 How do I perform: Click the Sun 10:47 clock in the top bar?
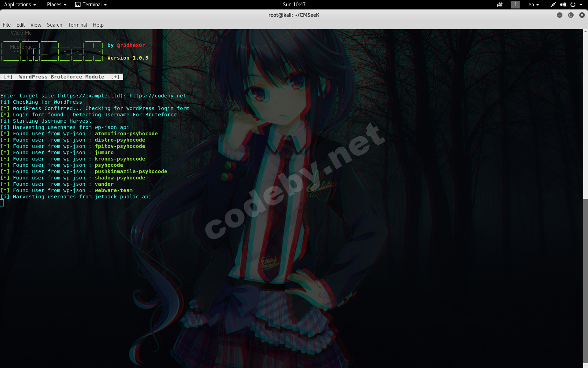294,5
